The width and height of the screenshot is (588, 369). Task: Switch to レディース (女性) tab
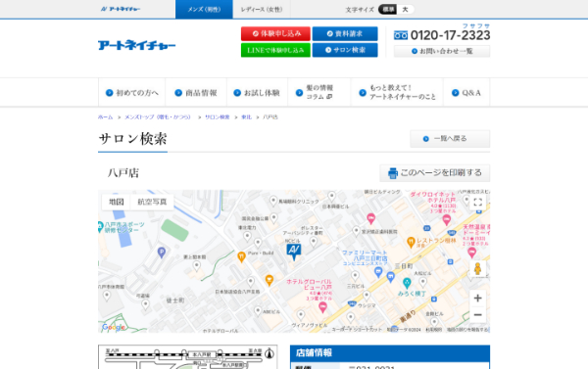[x=262, y=10]
